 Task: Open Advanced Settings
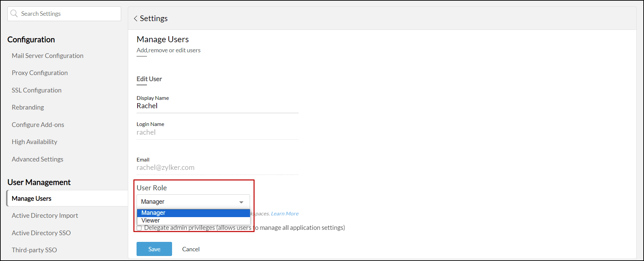pyautogui.click(x=37, y=159)
